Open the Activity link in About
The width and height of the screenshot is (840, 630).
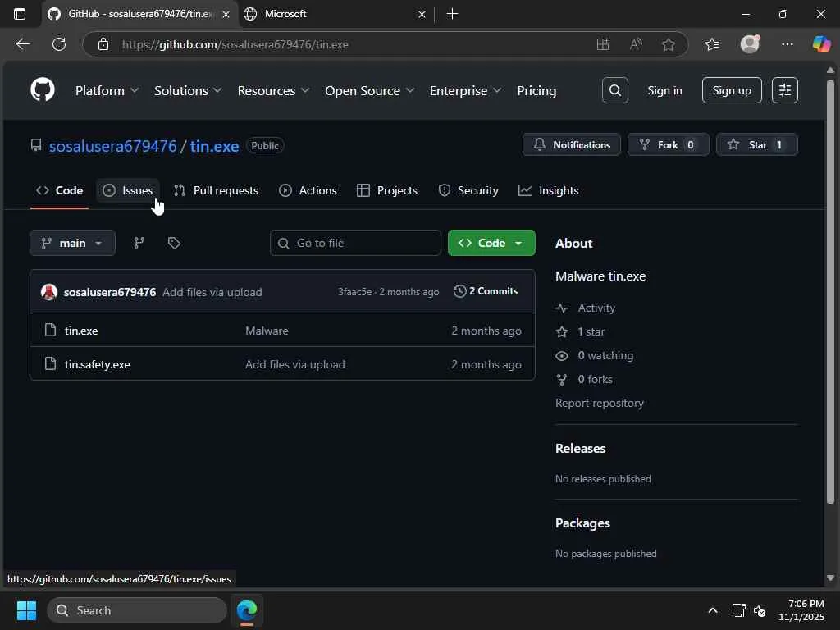point(586,308)
